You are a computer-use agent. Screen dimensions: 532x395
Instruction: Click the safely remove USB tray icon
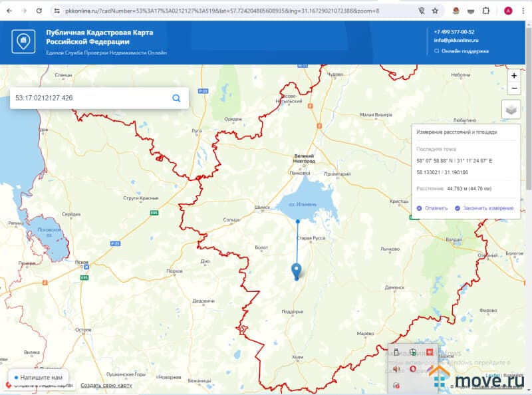click(x=396, y=352)
